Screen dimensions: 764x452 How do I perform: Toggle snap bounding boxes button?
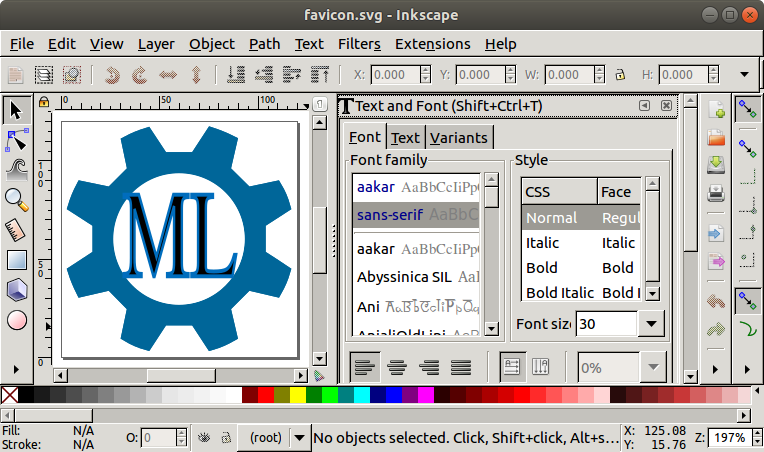coord(747,149)
